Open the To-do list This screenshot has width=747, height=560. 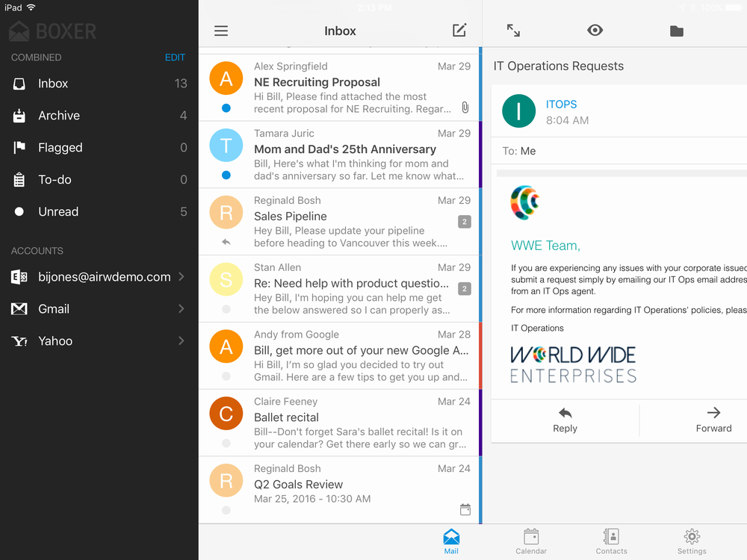[x=99, y=179]
